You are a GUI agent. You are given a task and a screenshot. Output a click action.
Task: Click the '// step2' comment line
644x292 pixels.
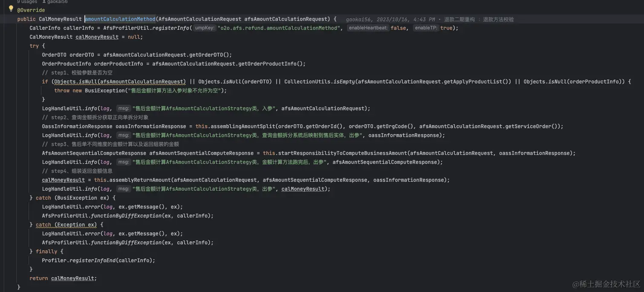tap(95, 117)
